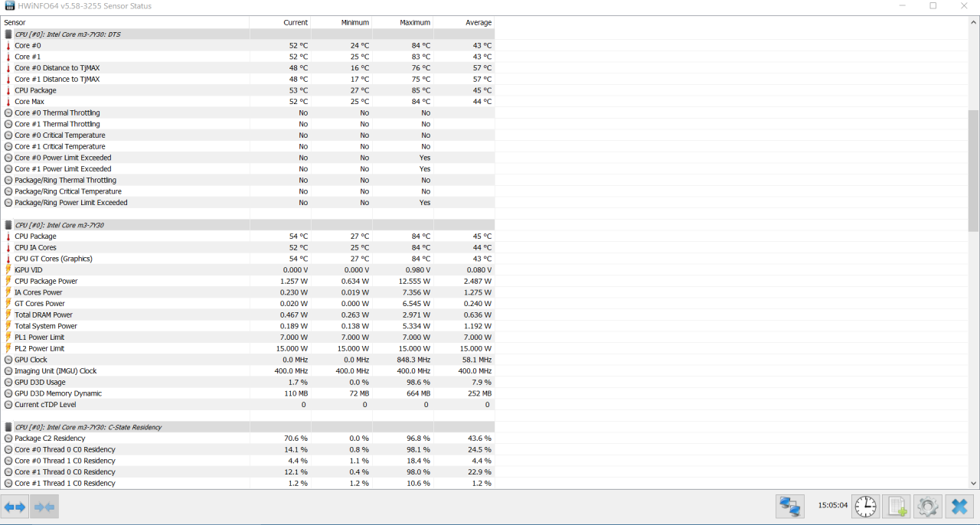Click the scrollbar up arrow

pos(974,23)
